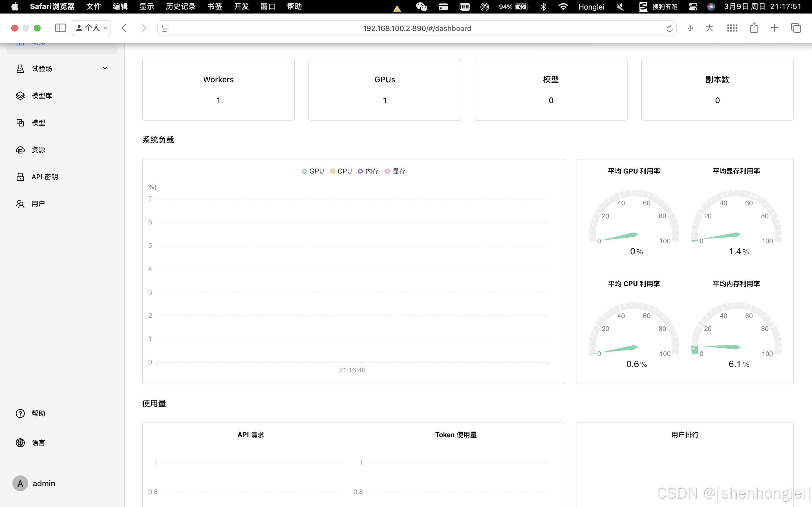Click the 资源 sidebar icon

pyautogui.click(x=21, y=150)
